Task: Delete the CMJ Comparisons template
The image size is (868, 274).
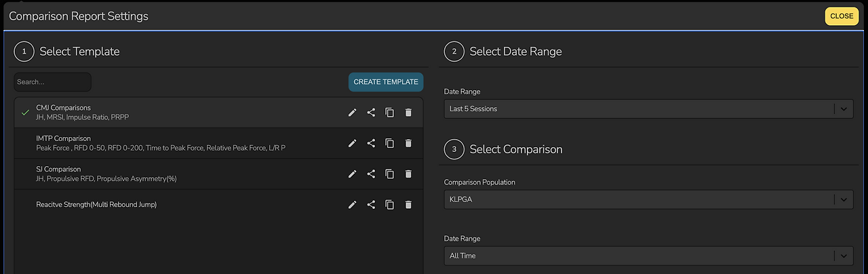Action: tap(408, 113)
